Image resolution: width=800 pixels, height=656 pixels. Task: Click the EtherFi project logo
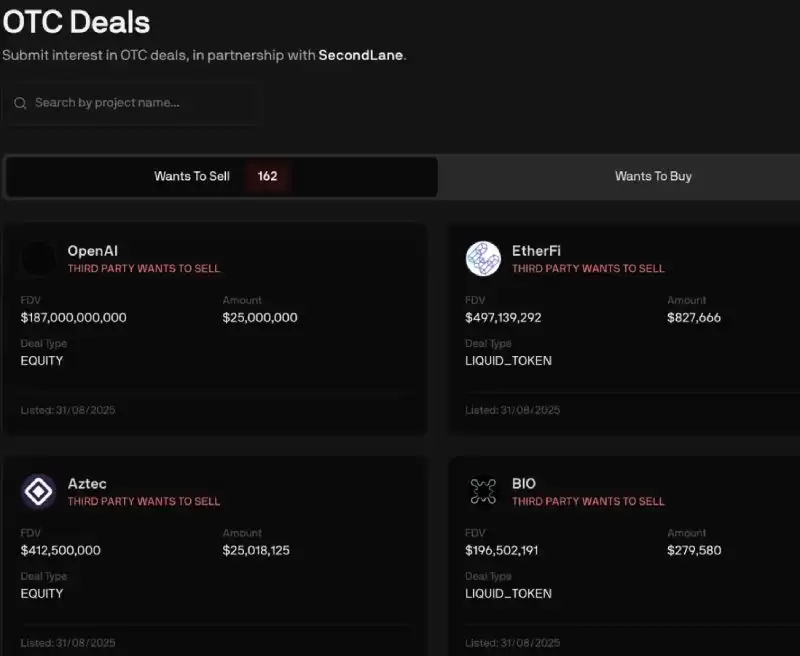click(483, 259)
